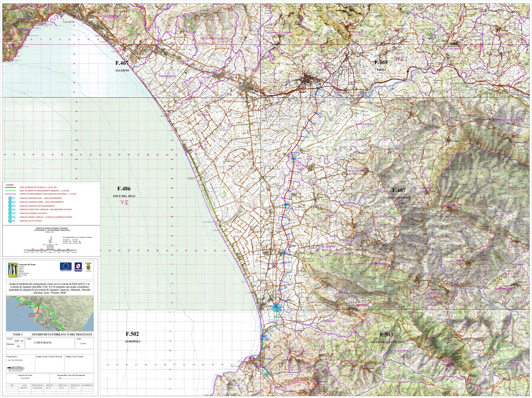The width and height of the screenshot is (532, 398).
Task: Click the Unione Europea flag logo
Action: 66,267
